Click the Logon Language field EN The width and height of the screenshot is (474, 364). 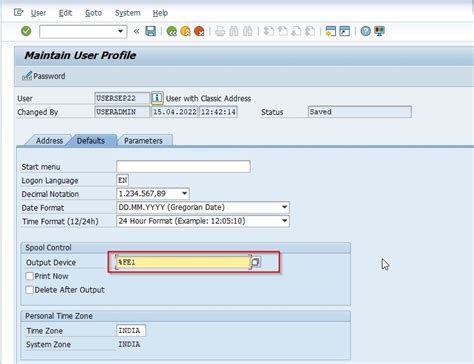[122, 180]
